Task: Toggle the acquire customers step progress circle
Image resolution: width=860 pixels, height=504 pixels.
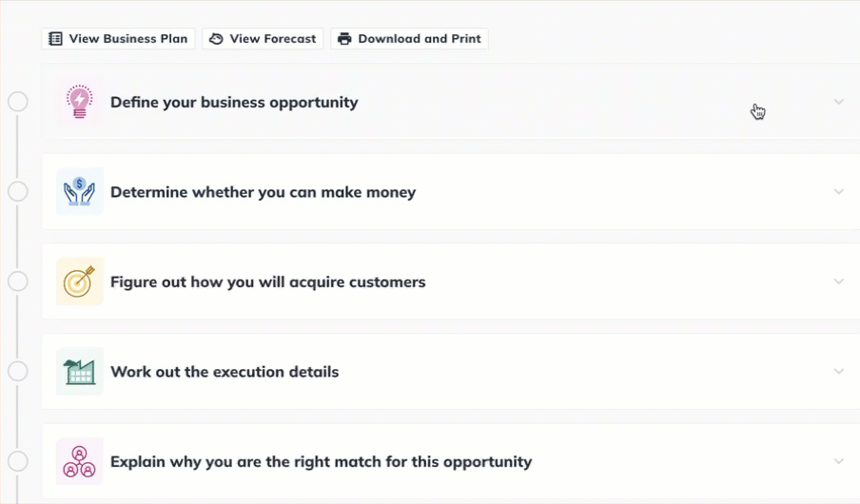Action: 17,281
